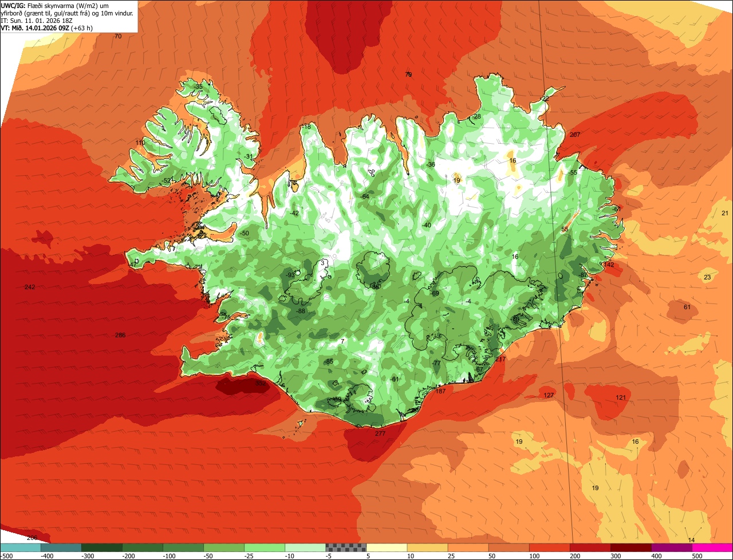Screen dimensions: 733x560
Task: Pick the legend swatch between -10 and -5
Action: [305, 547]
